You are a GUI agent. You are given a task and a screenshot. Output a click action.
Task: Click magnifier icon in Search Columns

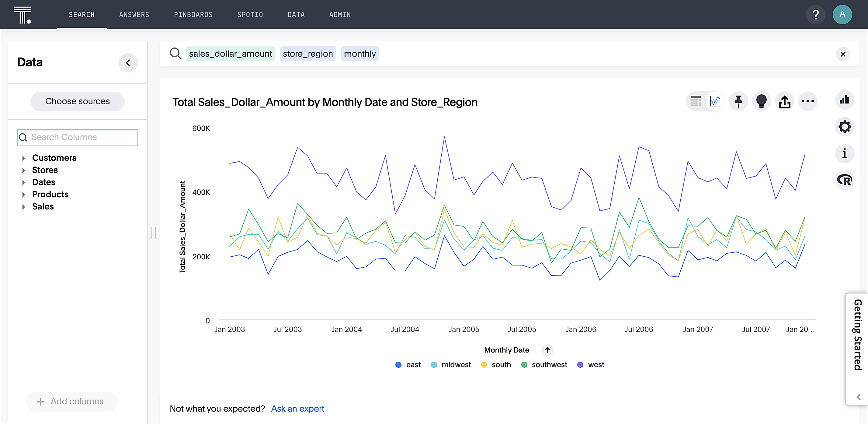pos(23,137)
